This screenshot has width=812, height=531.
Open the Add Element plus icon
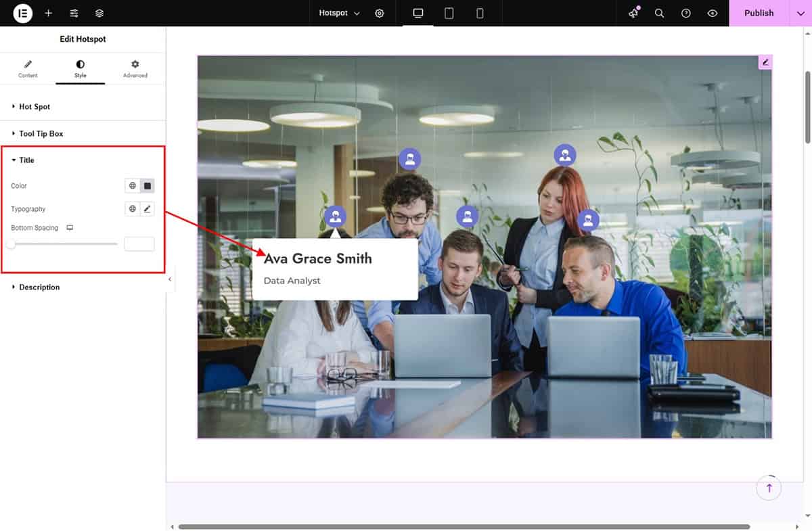tap(49, 13)
